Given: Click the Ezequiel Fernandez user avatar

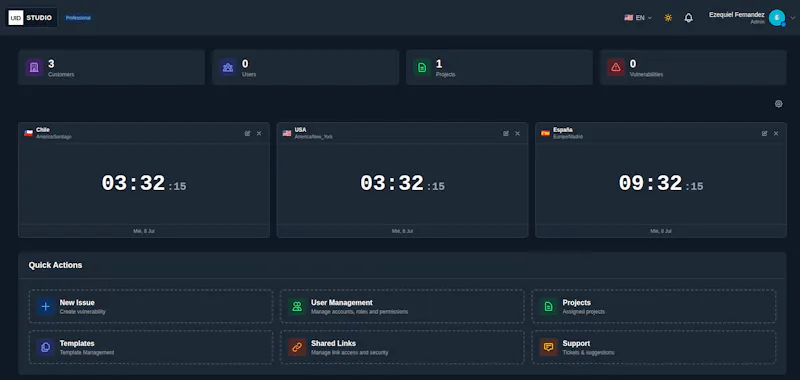Looking at the screenshot, I should pyautogui.click(x=777, y=18).
